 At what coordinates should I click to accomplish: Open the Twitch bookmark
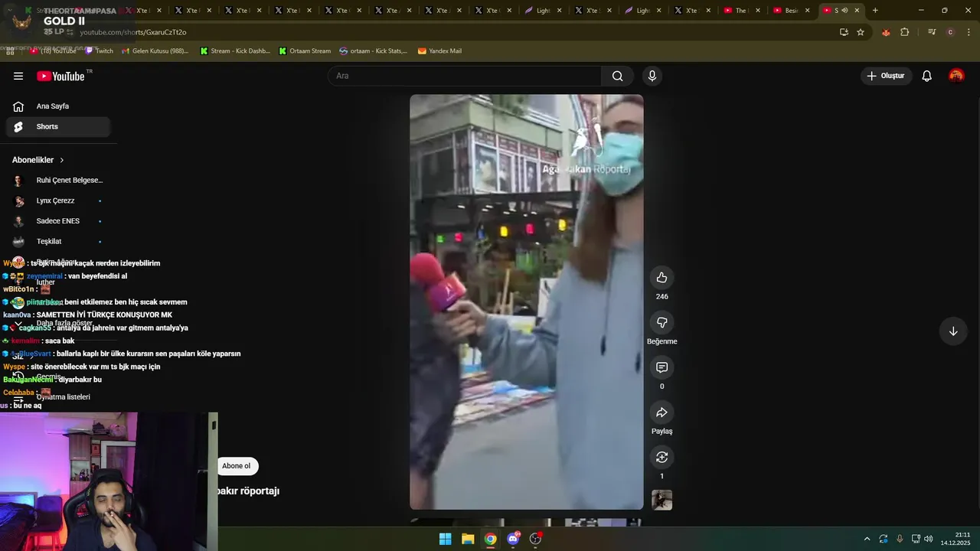pos(99,51)
